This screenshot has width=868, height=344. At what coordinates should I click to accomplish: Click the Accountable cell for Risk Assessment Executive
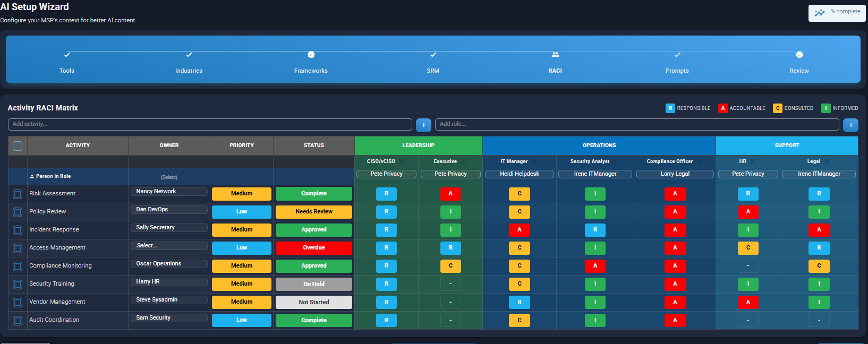point(450,194)
